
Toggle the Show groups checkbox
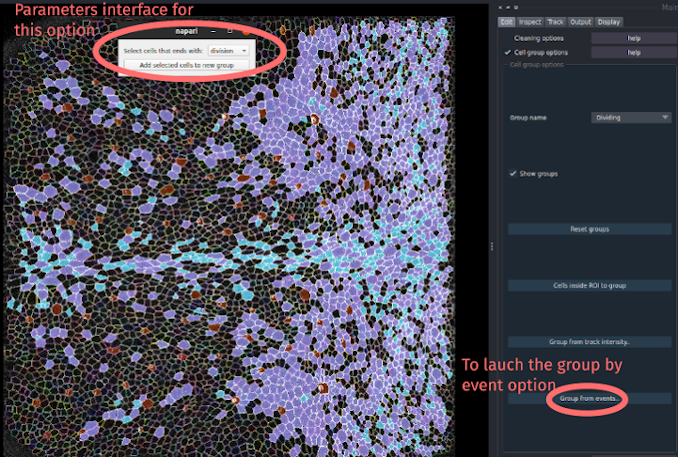514,173
